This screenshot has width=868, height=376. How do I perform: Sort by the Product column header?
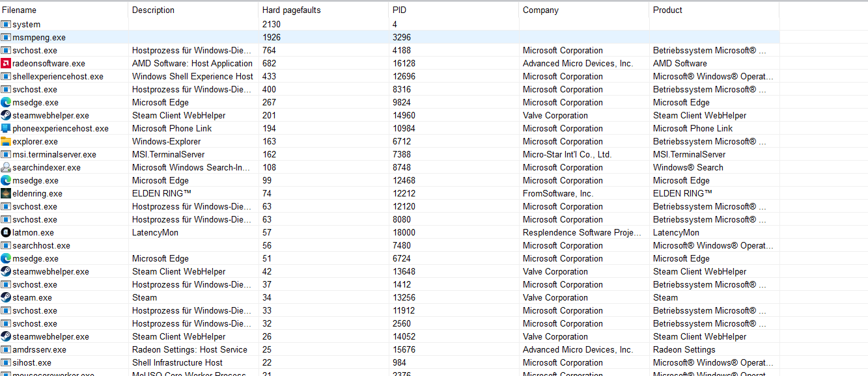(x=714, y=10)
